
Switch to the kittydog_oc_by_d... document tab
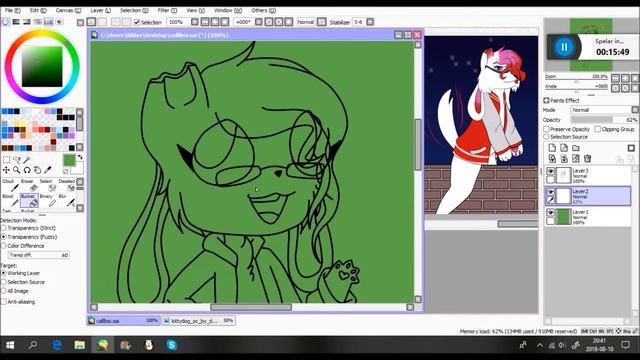(x=198, y=321)
